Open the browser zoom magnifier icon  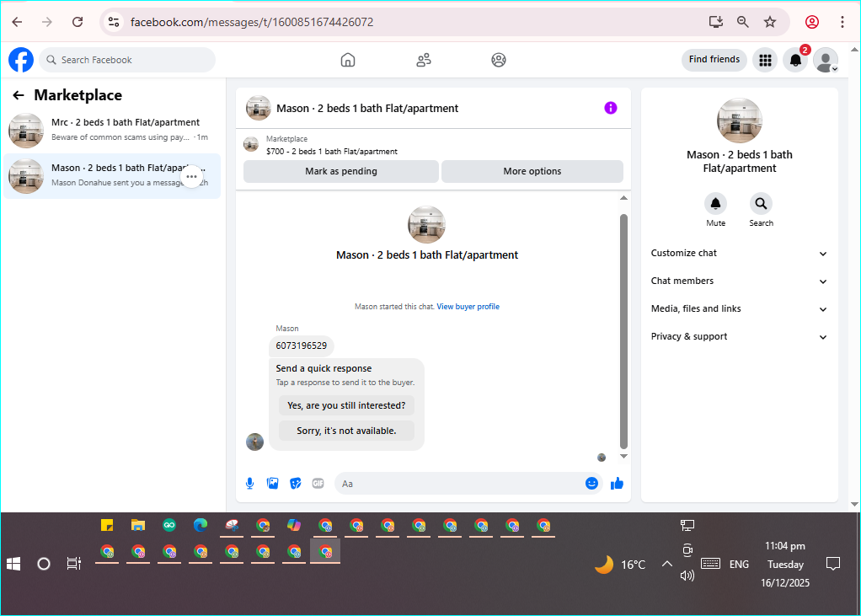pos(742,22)
